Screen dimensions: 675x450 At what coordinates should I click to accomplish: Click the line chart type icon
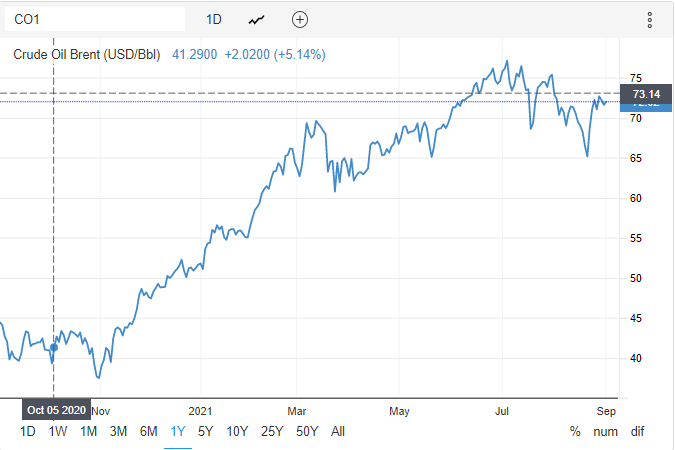tap(258, 19)
